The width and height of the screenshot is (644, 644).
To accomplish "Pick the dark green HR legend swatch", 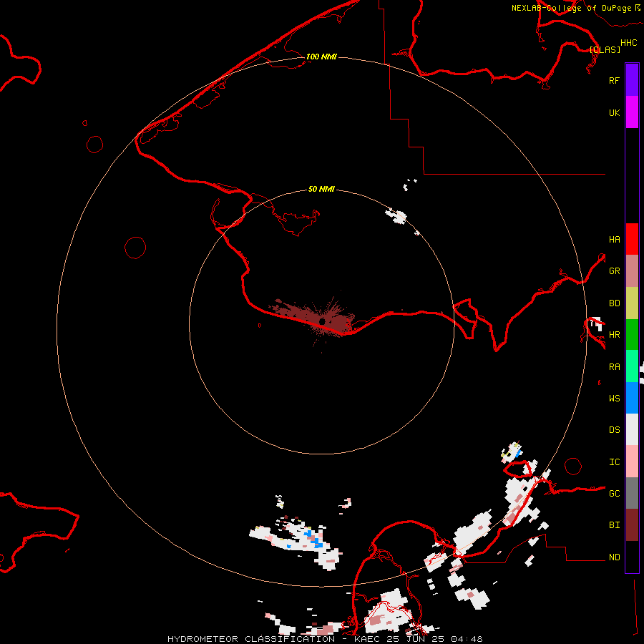I will point(632,335).
